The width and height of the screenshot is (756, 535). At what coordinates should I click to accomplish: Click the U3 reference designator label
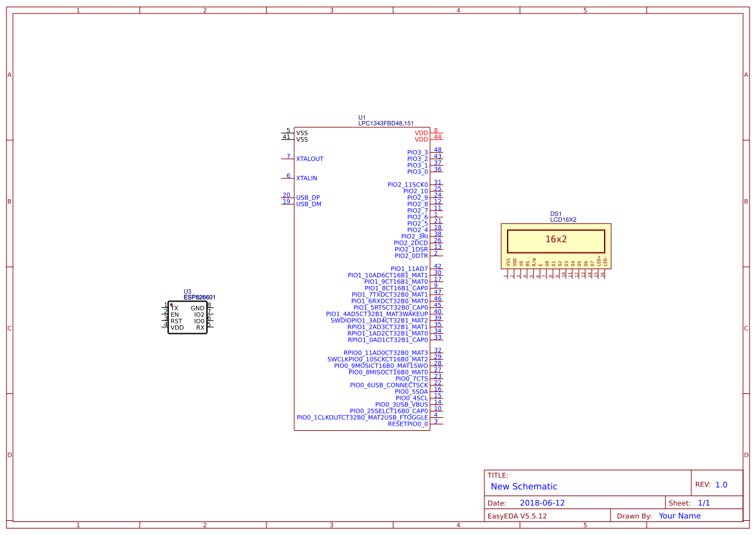188,290
